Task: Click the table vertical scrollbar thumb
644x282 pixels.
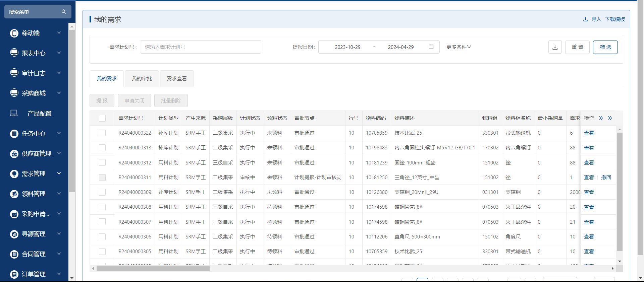Action: [620, 192]
